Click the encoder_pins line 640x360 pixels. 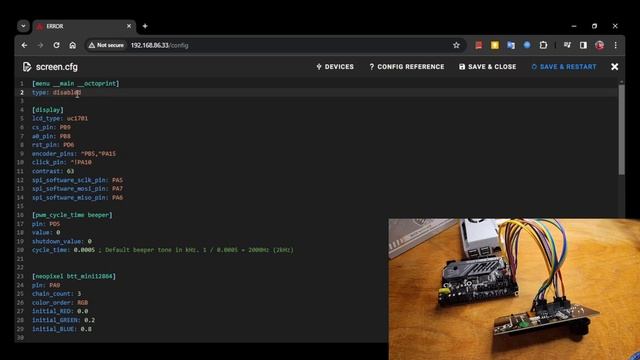tap(74, 154)
